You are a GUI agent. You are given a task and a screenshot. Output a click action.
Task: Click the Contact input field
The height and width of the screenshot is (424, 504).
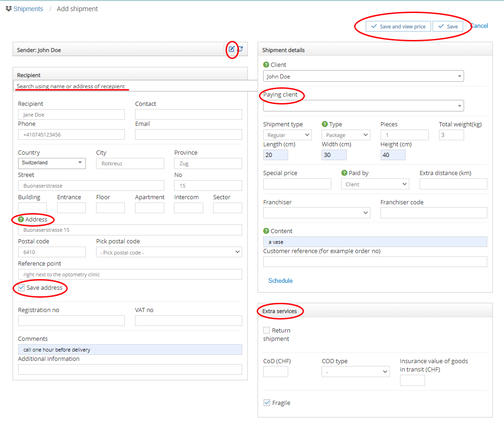[188, 115]
